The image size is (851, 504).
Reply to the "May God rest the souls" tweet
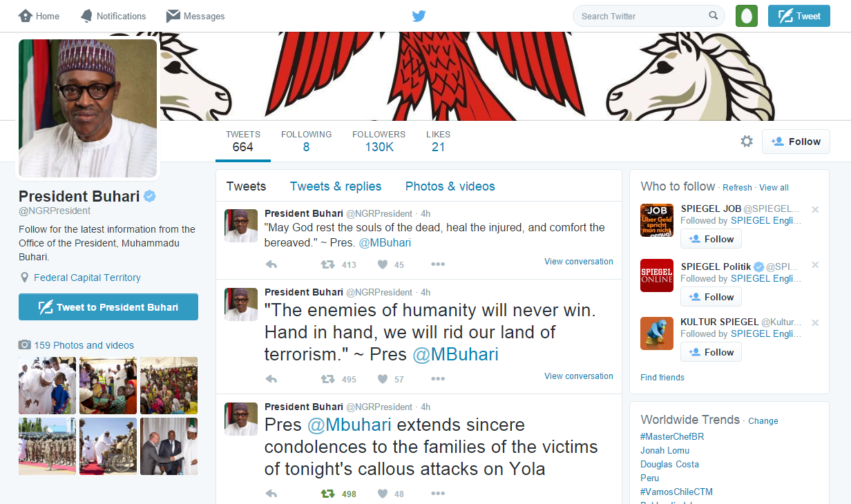[271, 264]
